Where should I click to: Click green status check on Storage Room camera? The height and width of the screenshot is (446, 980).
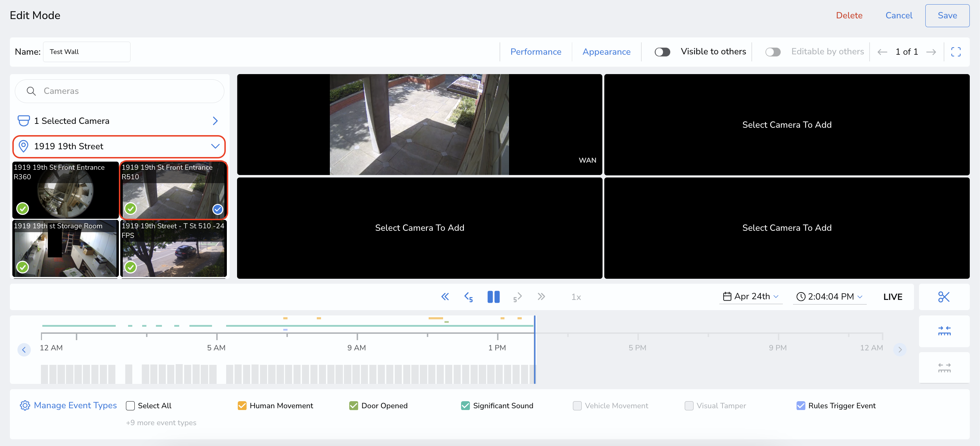(23, 267)
